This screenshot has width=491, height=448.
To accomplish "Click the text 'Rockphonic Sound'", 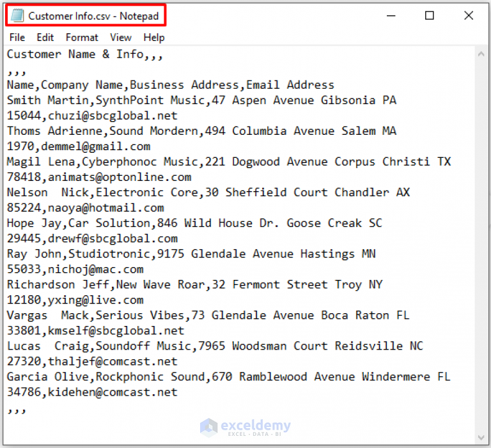I will coord(150,376).
